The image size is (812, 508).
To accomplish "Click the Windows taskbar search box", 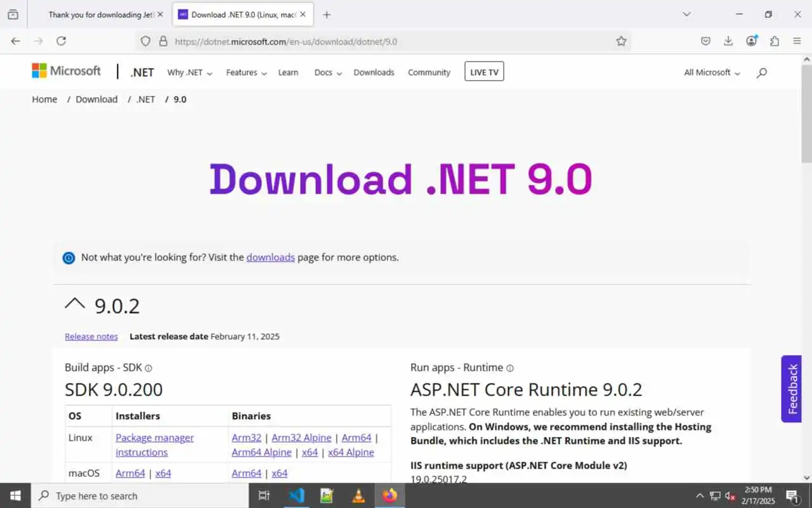I will tap(140, 496).
